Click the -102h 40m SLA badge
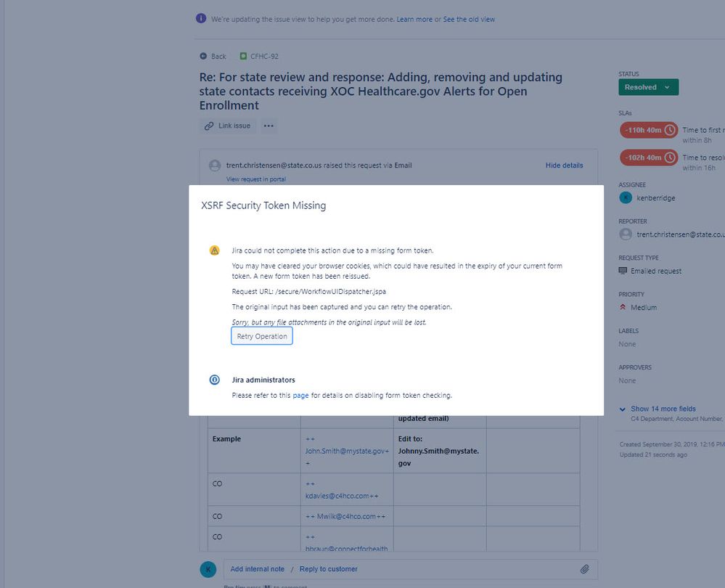This screenshot has width=725, height=588. tap(649, 158)
